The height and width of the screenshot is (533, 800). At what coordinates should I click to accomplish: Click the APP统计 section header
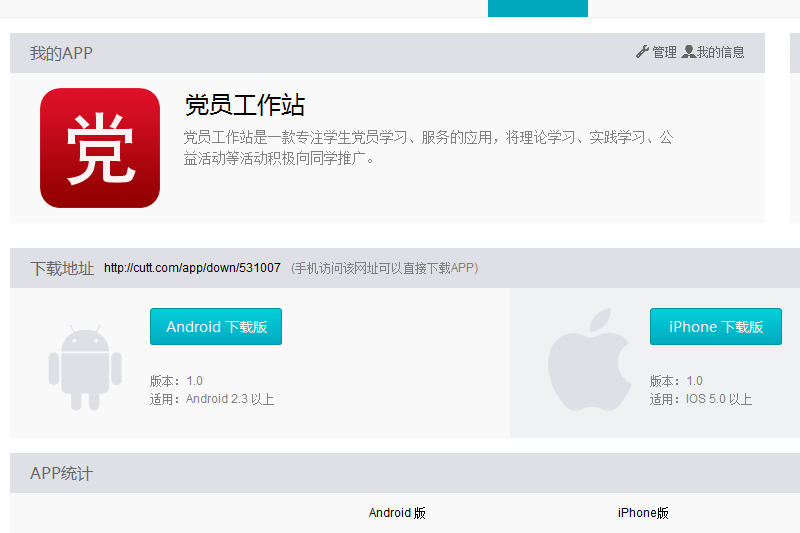point(61,473)
